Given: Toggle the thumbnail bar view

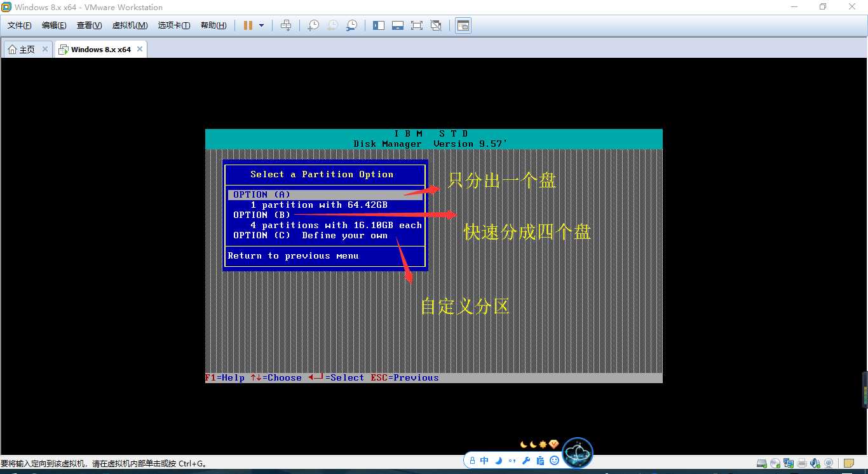Looking at the screenshot, I should (x=398, y=25).
